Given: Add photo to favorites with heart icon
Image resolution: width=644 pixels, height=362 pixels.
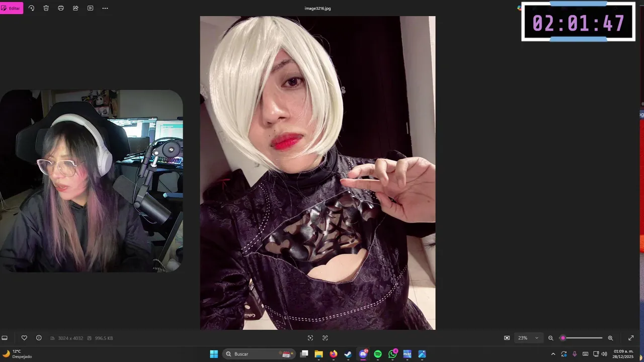Looking at the screenshot, I should pyautogui.click(x=24, y=338).
